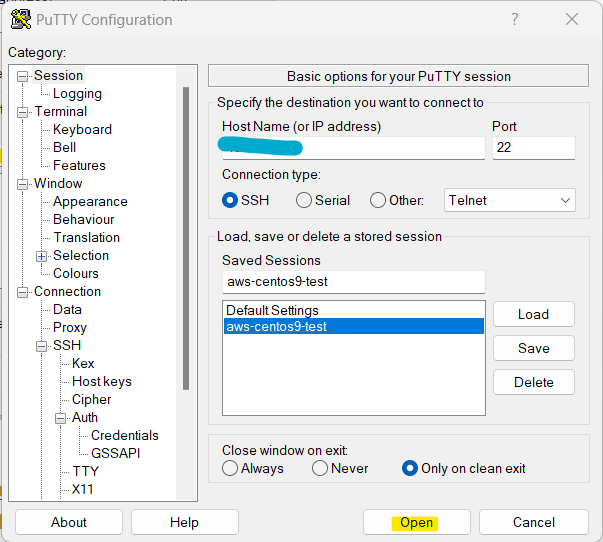The image size is (603, 542).
Task: Open the Kex category
Action: pos(83,364)
